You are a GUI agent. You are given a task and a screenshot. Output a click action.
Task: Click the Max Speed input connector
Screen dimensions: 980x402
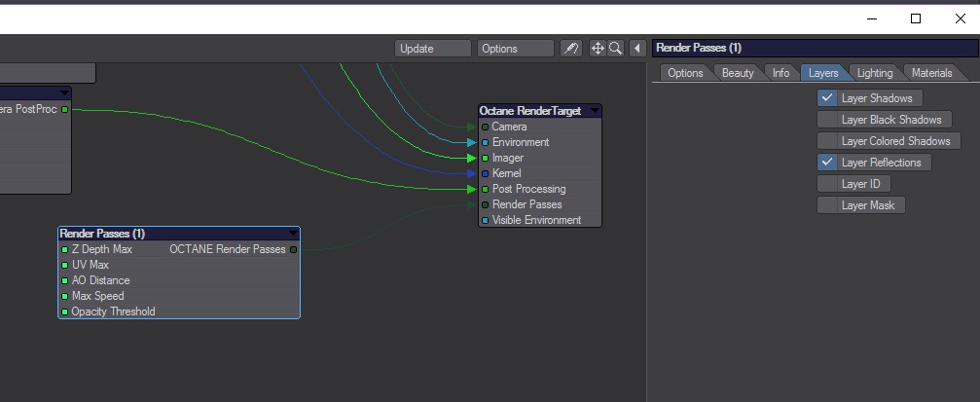pyautogui.click(x=65, y=296)
